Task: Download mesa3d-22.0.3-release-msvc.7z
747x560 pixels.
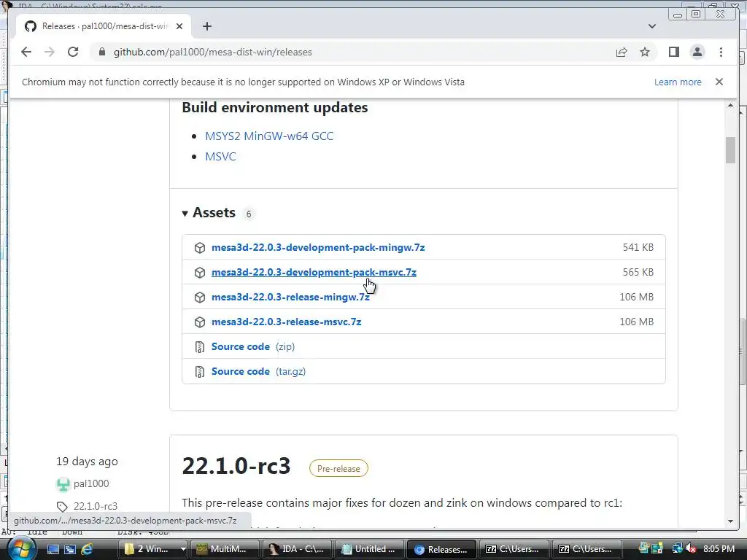Action: coord(286,322)
